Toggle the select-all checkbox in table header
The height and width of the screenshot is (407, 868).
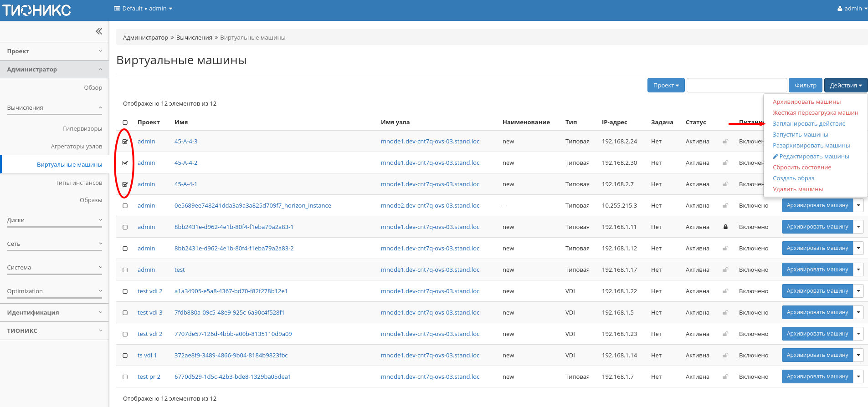(125, 122)
